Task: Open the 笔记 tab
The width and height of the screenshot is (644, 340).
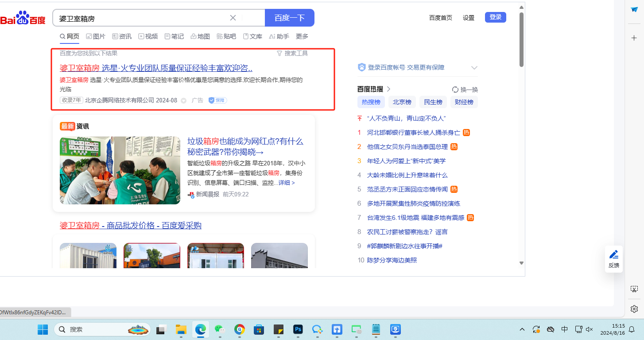Action: 174,36
